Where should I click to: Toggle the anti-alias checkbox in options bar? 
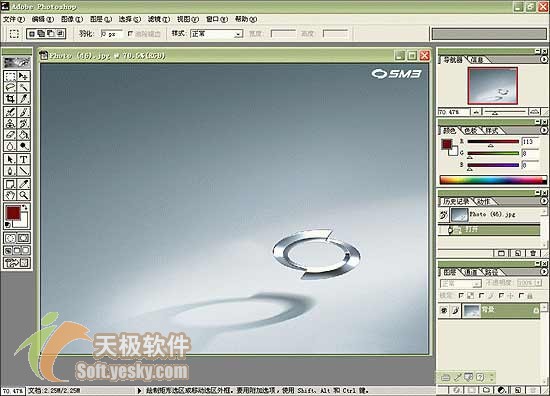[x=130, y=34]
